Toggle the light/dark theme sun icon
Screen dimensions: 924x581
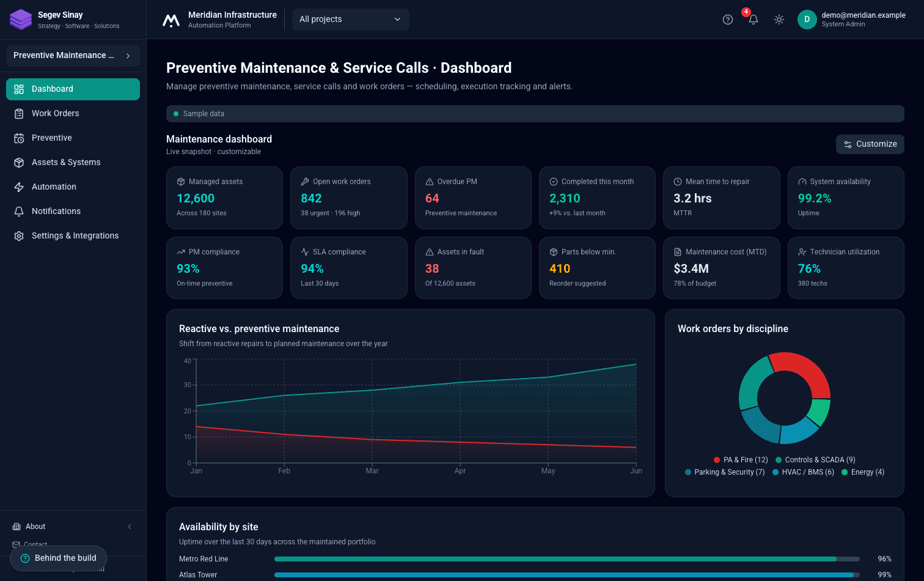coord(779,20)
